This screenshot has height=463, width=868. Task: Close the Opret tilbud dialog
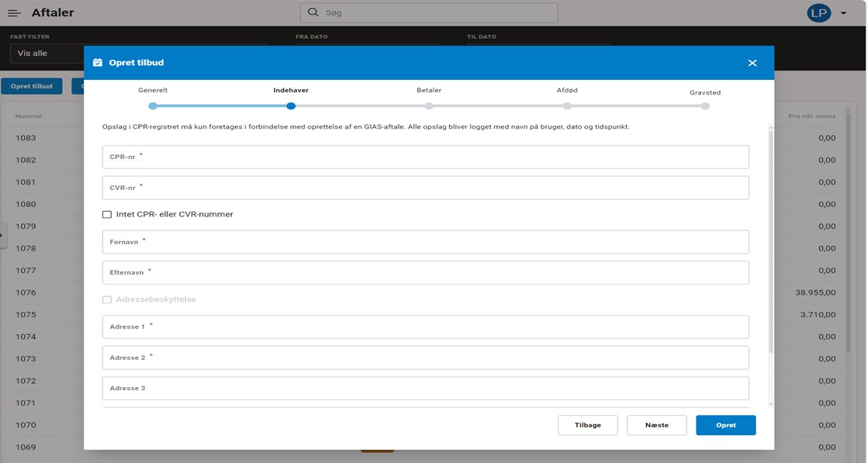752,63
